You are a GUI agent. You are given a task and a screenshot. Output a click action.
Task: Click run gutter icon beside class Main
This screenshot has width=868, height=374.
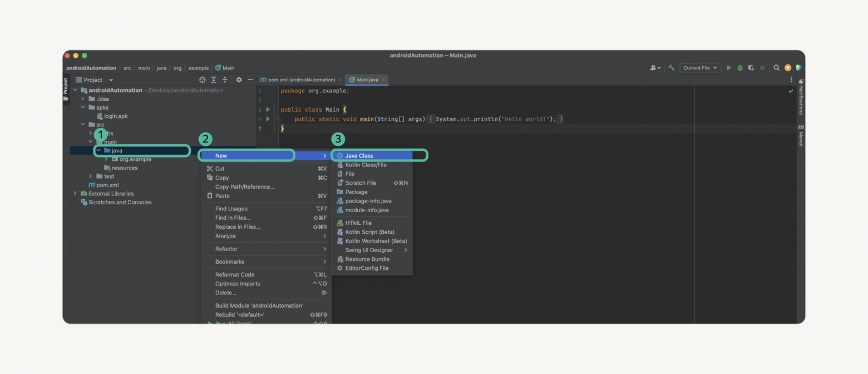click(268, 110)
